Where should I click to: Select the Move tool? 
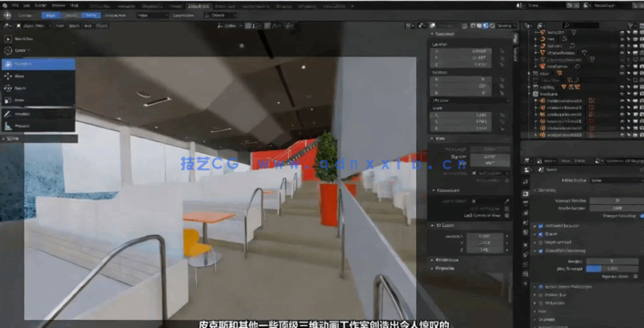pos(37,76)
